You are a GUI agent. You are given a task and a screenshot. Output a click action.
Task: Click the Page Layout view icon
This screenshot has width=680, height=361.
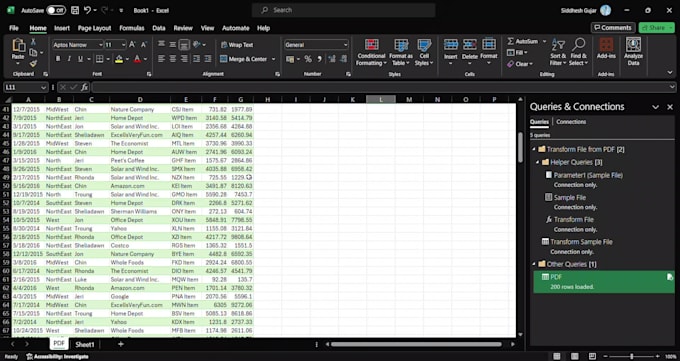[x=575, y=357]
